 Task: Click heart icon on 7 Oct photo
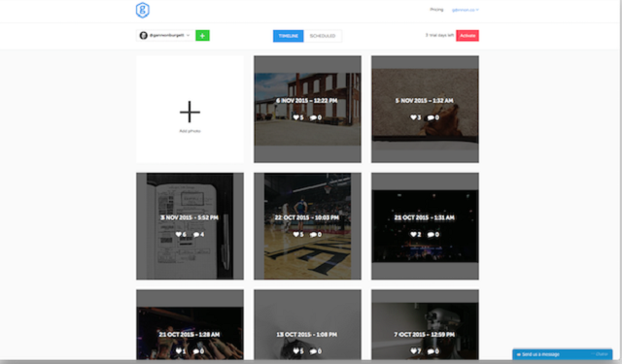413,351
